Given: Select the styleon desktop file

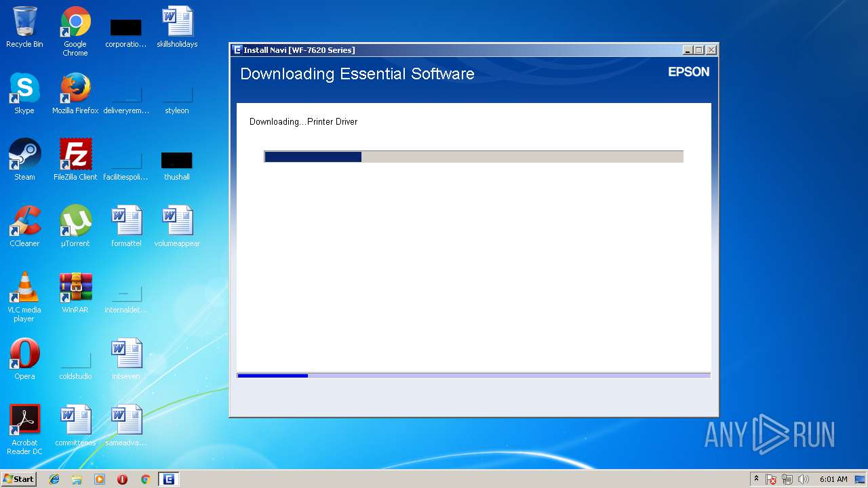Looking at the screenshot, I should [x=177, y=100].
